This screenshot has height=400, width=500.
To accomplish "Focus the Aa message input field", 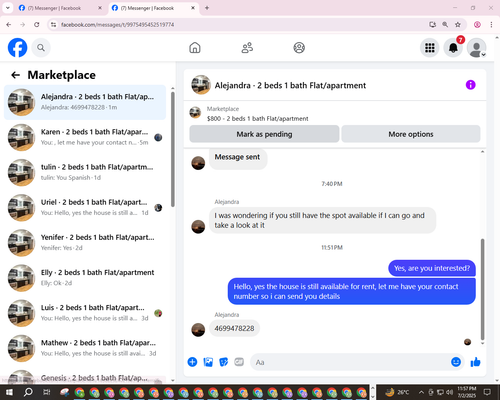I will coord(350,362).
